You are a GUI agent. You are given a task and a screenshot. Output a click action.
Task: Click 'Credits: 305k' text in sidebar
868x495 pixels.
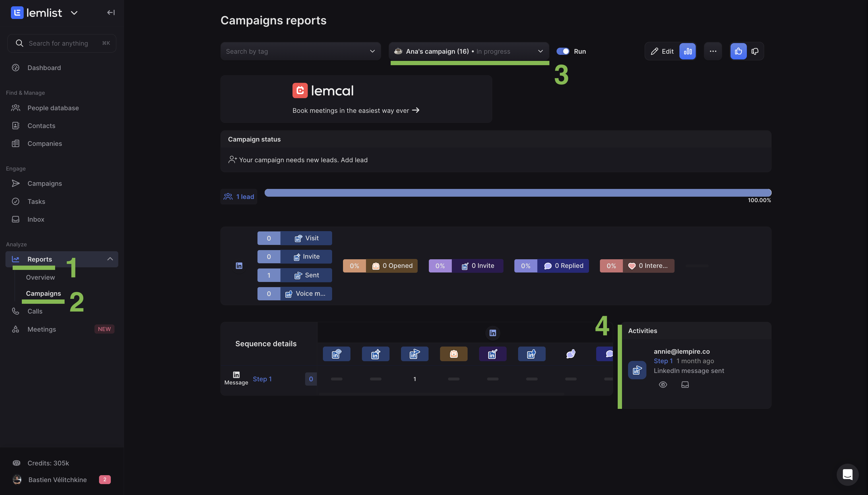(x=48, y=463)
